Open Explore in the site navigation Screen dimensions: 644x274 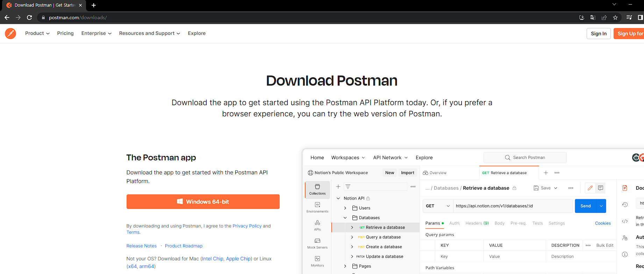click(x=197, y=33)
